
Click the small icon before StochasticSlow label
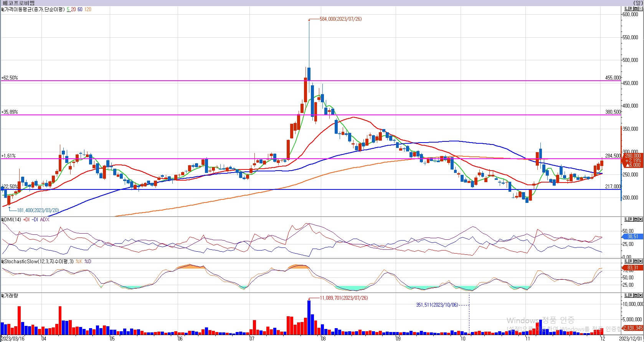coord(2,262)
